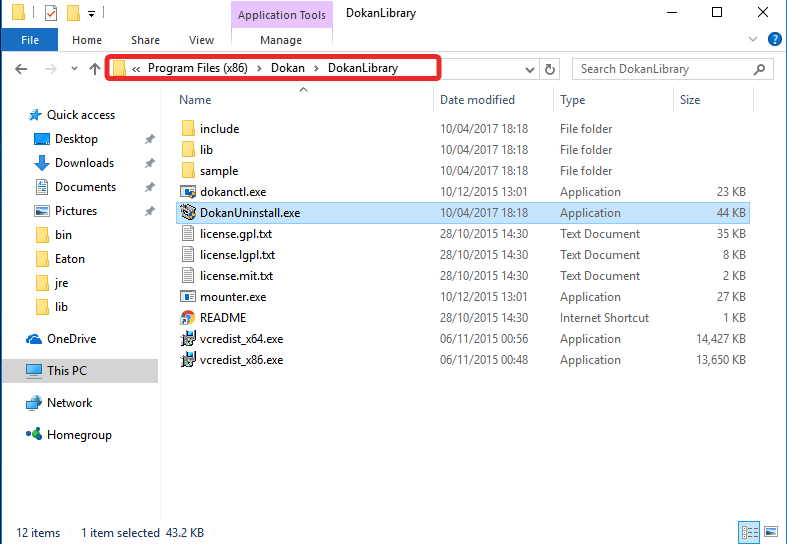Open the Share ribbon tab
This screenshot has height=544, width=787.
point(145,40)
